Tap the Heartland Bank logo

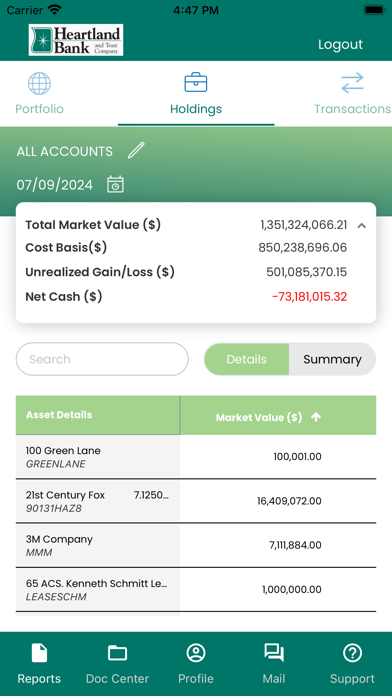(x=76, y=40)
